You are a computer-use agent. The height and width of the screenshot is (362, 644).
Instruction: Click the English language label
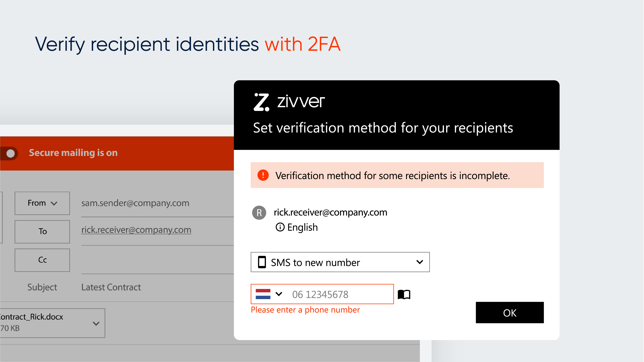pos(302,227)
